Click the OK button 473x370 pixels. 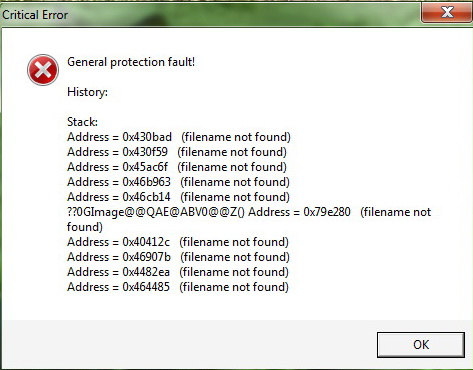point(421,345)
